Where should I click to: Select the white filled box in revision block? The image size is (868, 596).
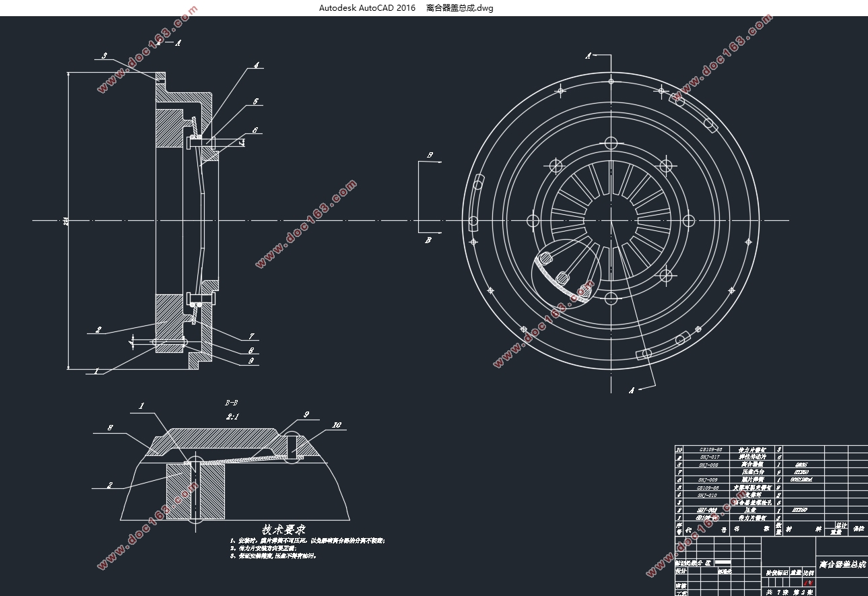[722, 562]
